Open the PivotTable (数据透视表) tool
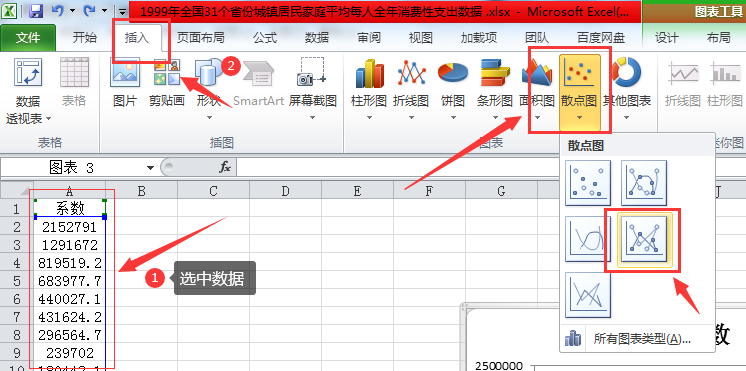746x371 pixels. click(x=29, y=90)
